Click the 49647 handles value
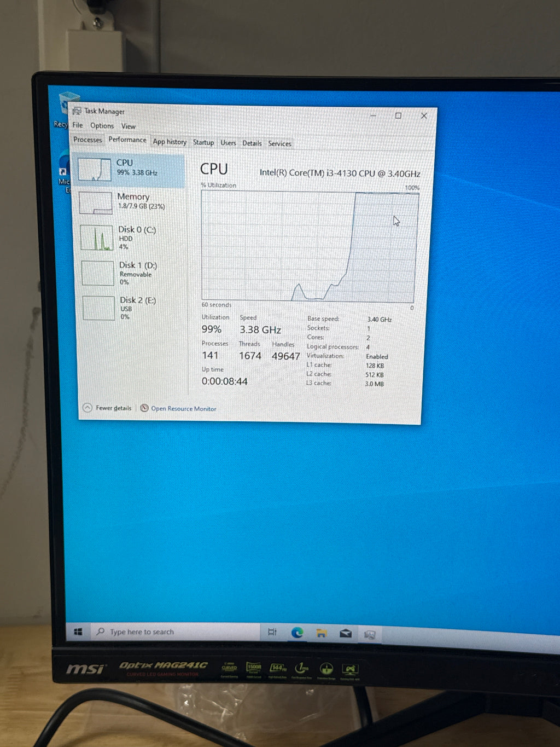This screenshot has height=747, width=560. (286, 356)
